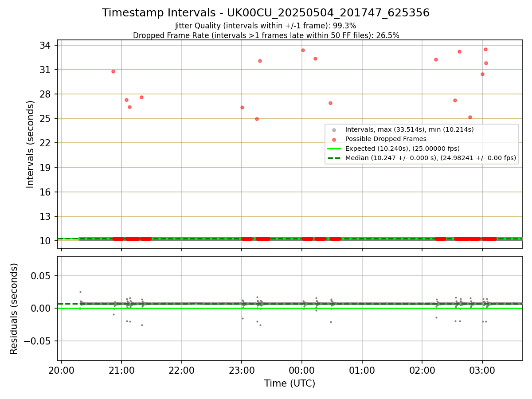Image resolution: width=532 pixels, height=399 pixels.
Task: Click the '23:00' time tick label
Action: click(242, 370)
